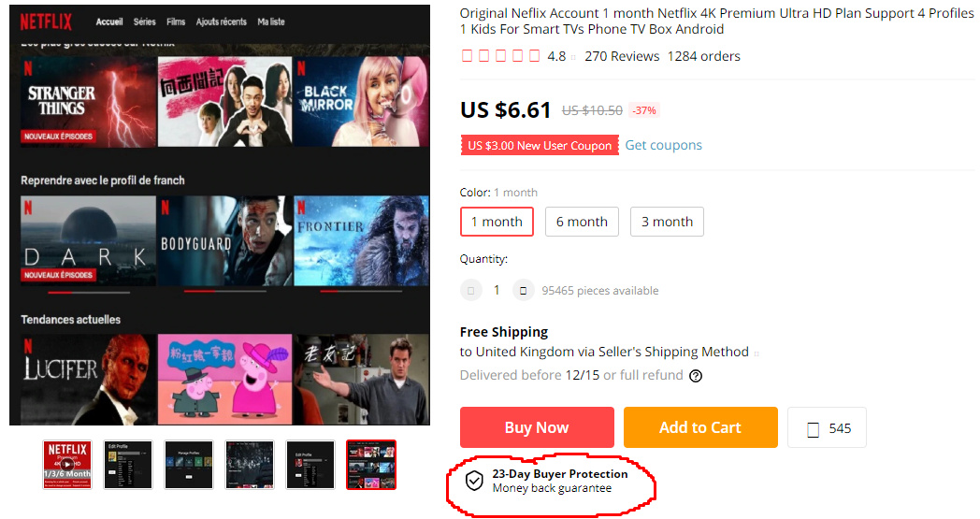Choose the 3 month option
The width and height of the screenshot is (980, 519).
point(667,222)
